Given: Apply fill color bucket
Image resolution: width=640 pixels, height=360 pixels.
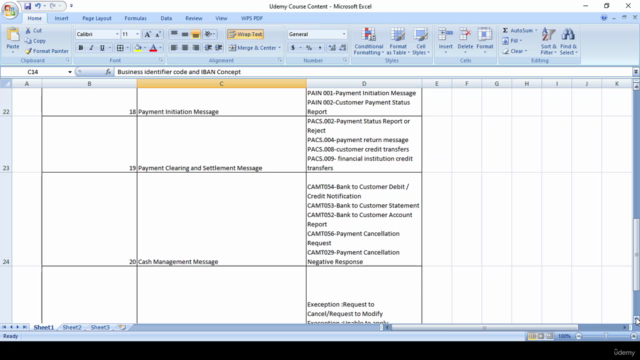Looking at the screenshot, I should [138, 48].
